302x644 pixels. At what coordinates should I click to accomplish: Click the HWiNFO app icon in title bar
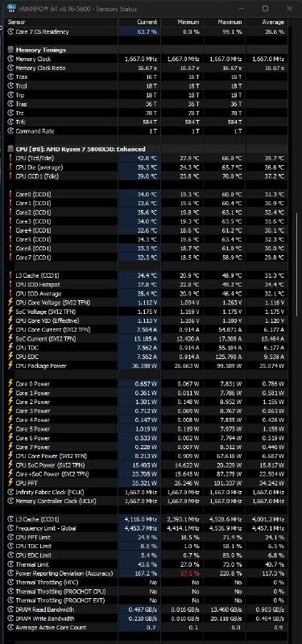click(11, 8)
